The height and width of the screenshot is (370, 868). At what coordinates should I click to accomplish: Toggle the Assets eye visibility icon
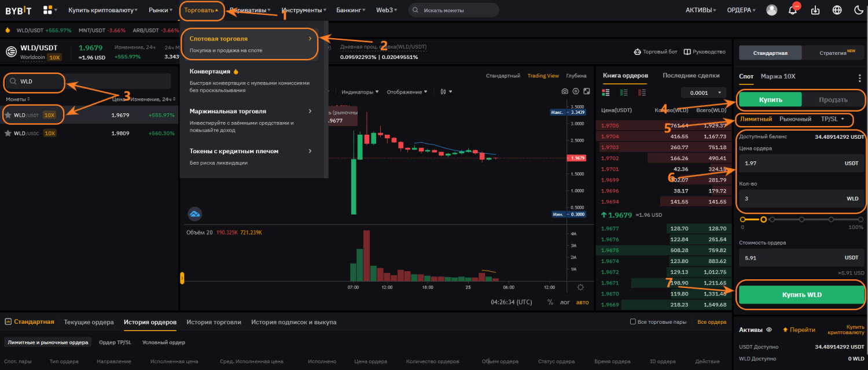[x=769, y=330]
